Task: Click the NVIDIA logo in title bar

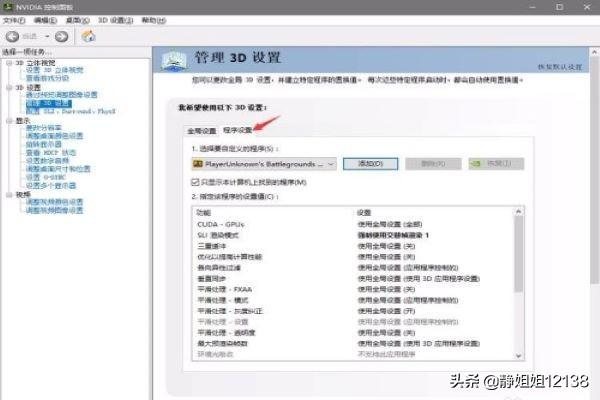Action: pyautogui.click(x=7, y=7)
